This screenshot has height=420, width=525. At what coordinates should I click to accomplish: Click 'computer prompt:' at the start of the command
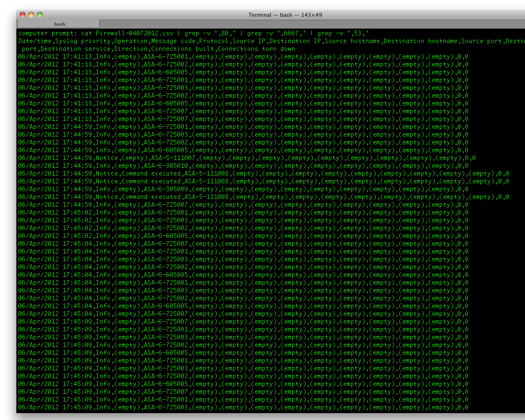(x=48, y=33)
